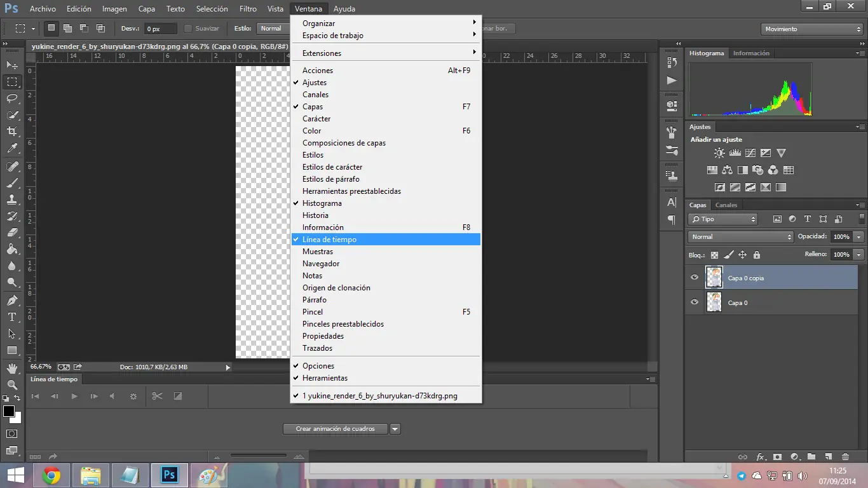Choose the Zoom tool in toolbox
Screen dimensions: 868x488
[12, 385]
